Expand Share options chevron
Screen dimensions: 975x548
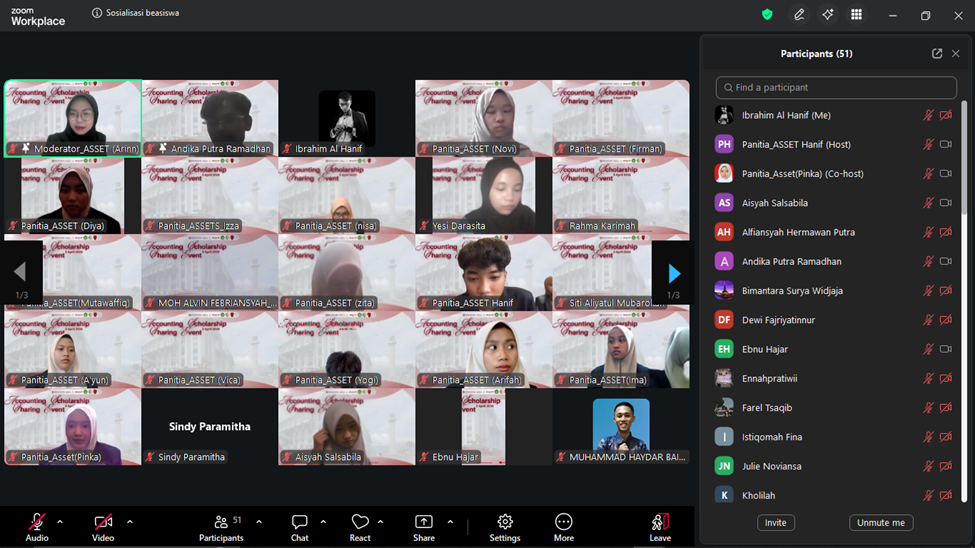(450, 522)
